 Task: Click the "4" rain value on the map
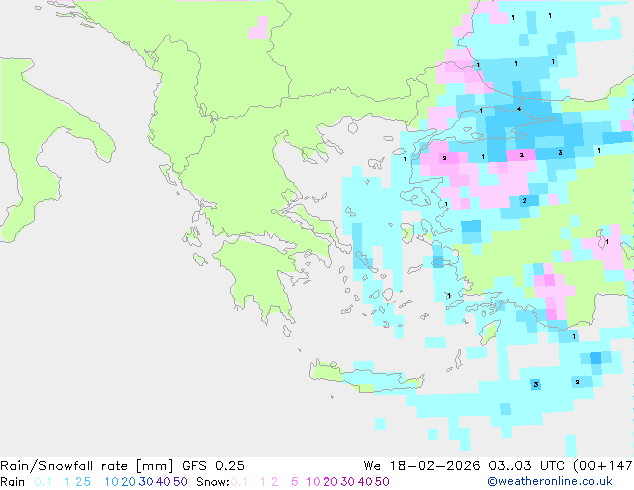click(519, 109)
